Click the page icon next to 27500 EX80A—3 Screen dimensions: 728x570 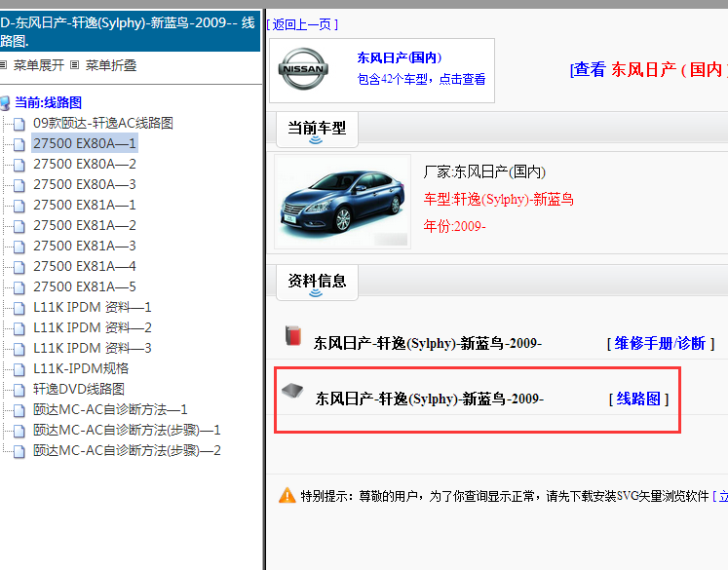19,185
